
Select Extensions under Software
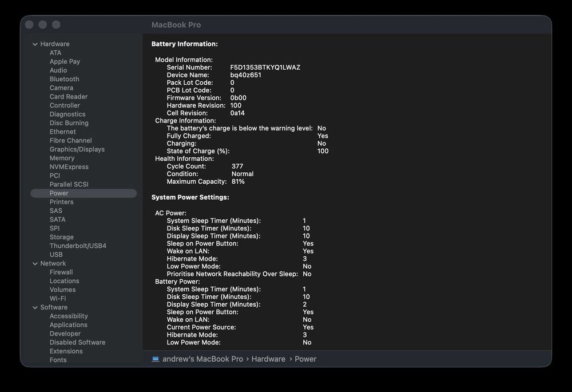pyautogui.click(x=66, y=351)
